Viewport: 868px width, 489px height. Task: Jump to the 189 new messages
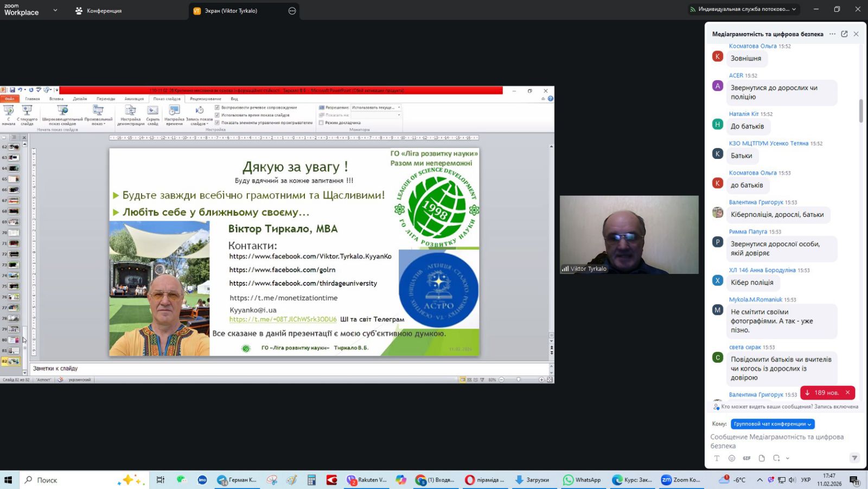click(822, 393)
